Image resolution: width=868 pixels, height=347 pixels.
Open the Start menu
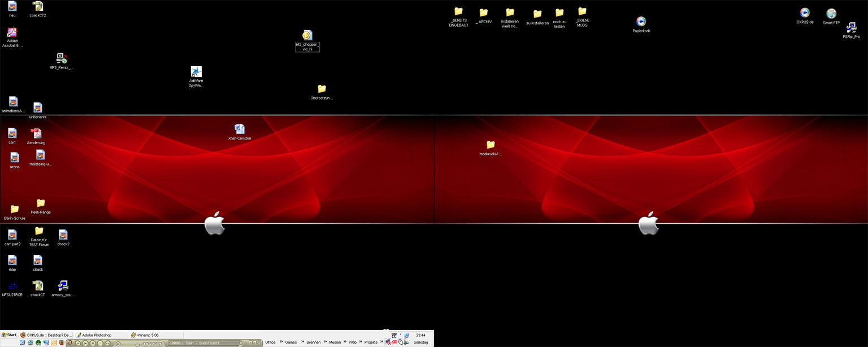pyautogui.click(x=9, y=335)
